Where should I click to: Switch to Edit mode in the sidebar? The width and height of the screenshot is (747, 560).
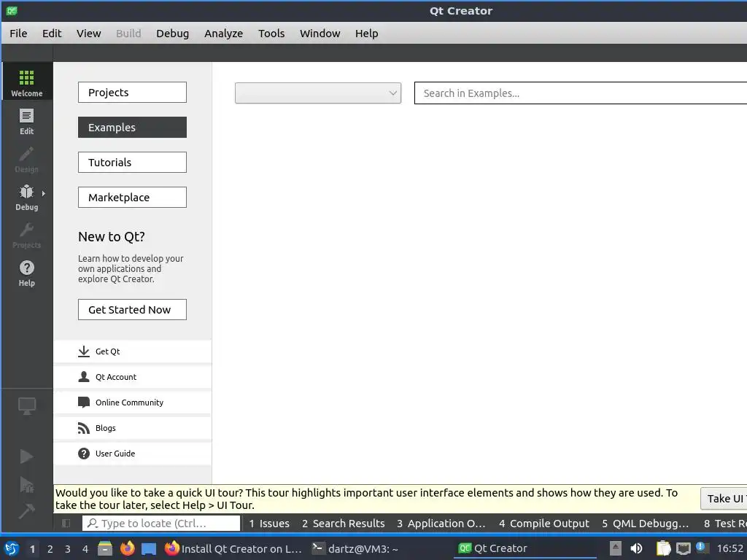(27, 122)
